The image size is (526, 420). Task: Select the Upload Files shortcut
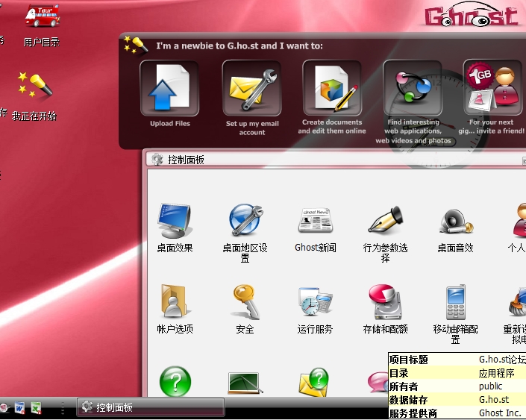(169, 88)
